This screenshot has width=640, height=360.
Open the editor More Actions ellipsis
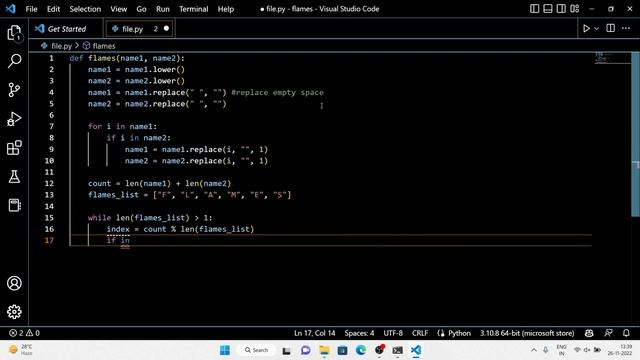626,28
